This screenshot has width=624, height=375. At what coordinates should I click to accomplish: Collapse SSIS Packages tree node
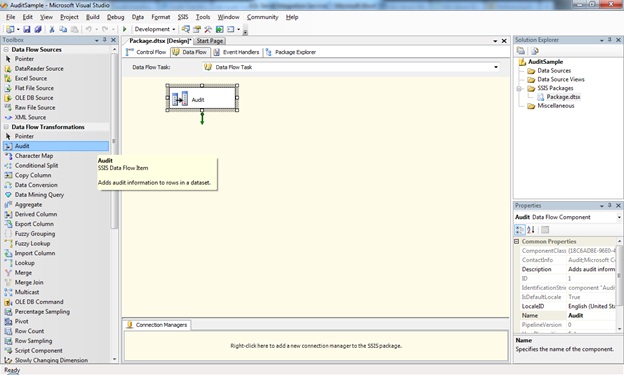(519, 88)
